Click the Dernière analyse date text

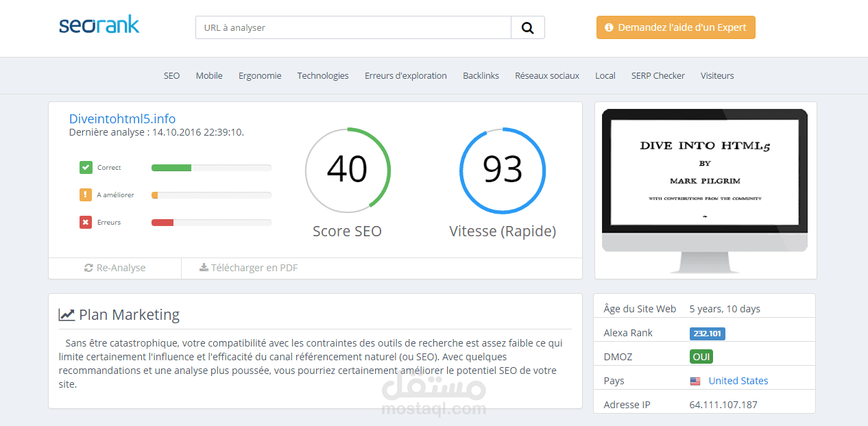[156, 132]
